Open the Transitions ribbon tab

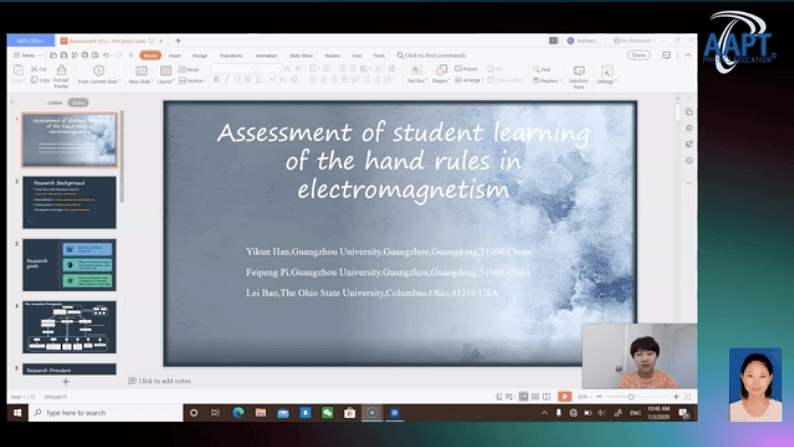point(231,55)
